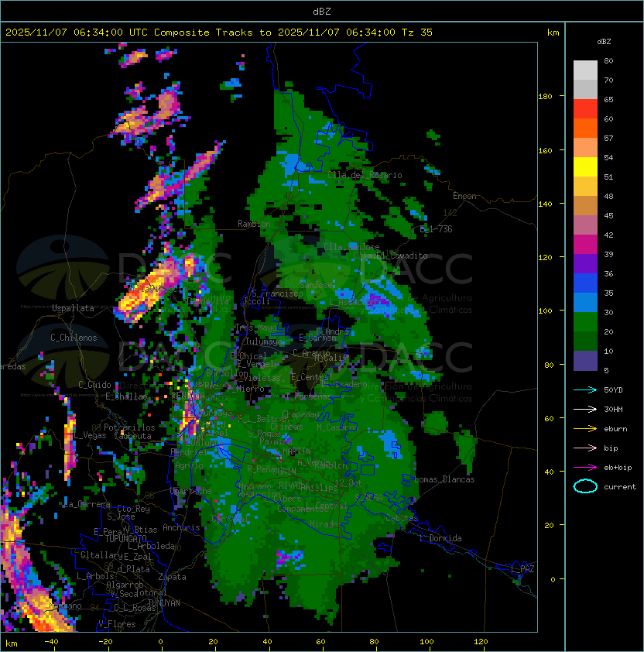Click the '100' tick label on the vertical axis

coord(545,311)
